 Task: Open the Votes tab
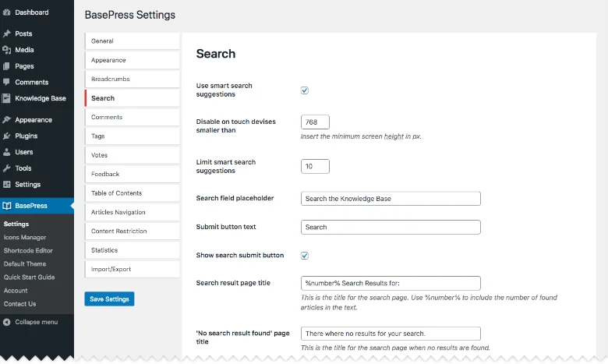tap(133, 155)
